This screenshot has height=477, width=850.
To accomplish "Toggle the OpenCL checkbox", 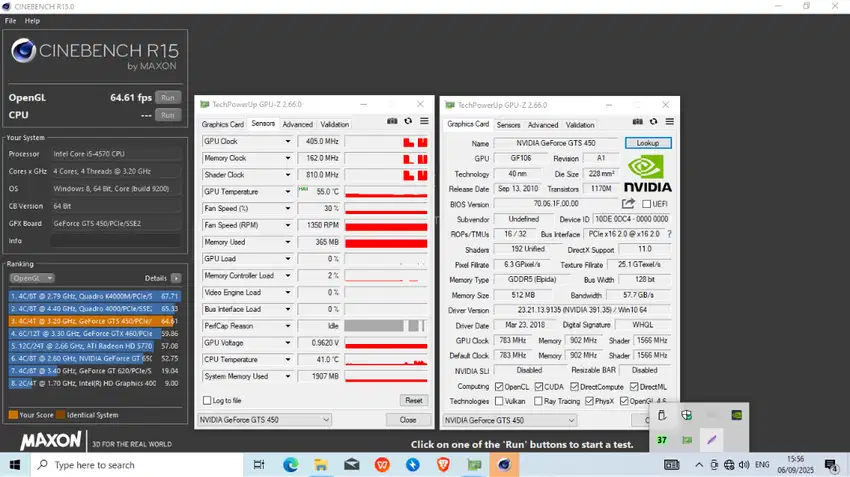I will [x=499, y=386].
